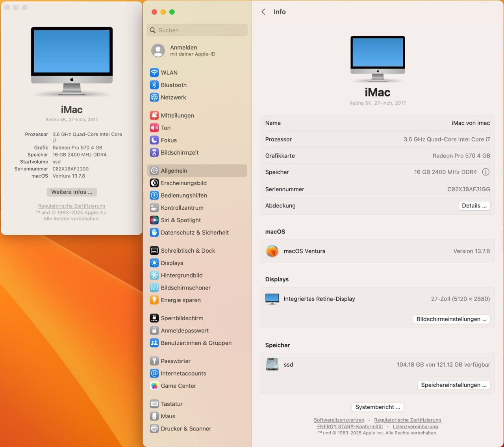
Task: Open WLAN settings icon in sidebar
Action: tap(154, 72)
